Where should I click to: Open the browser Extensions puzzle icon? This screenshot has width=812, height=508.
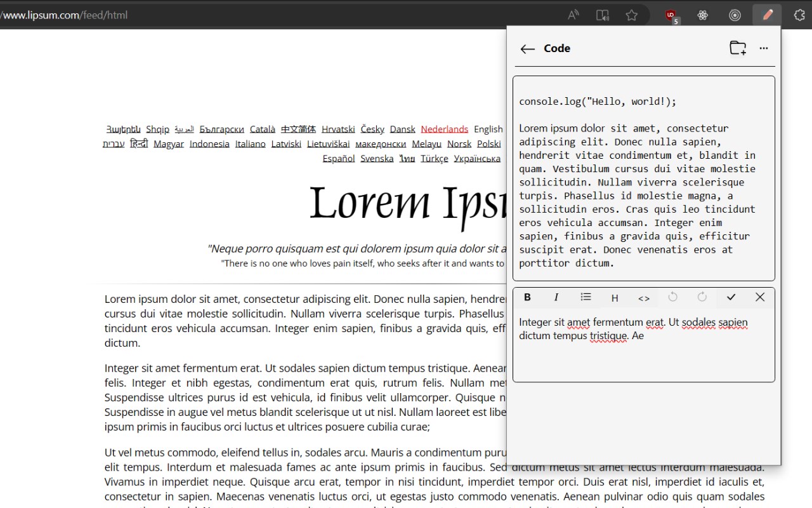[799, 15]
